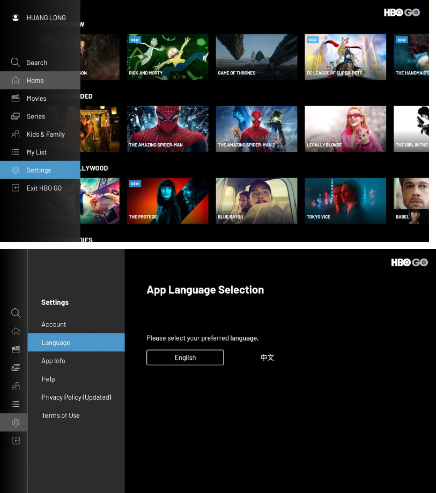This screenshot has width=436, height=493.
Task: Click the Movies clapperboard icon in expanded menu
Action: 15,98
